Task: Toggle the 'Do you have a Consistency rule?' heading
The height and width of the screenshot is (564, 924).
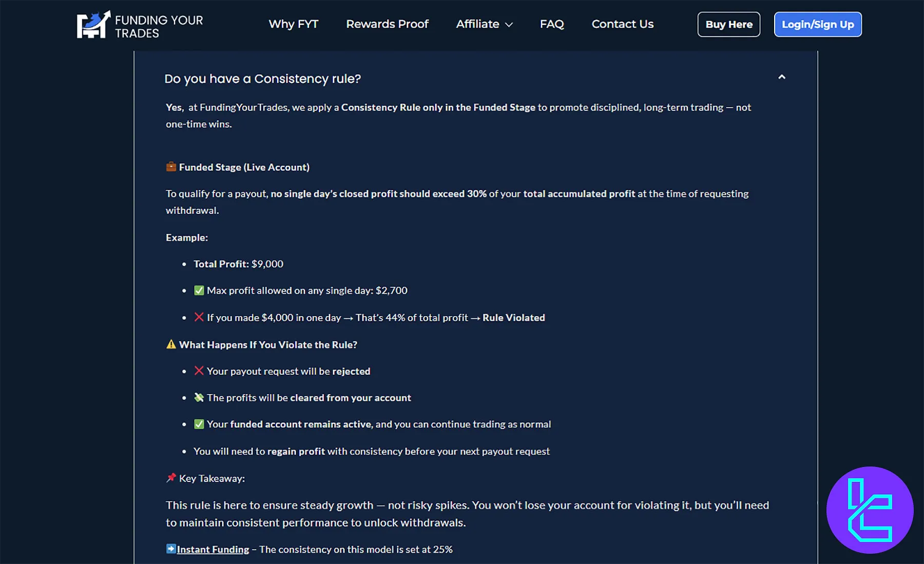Action: tap(262, 79)
